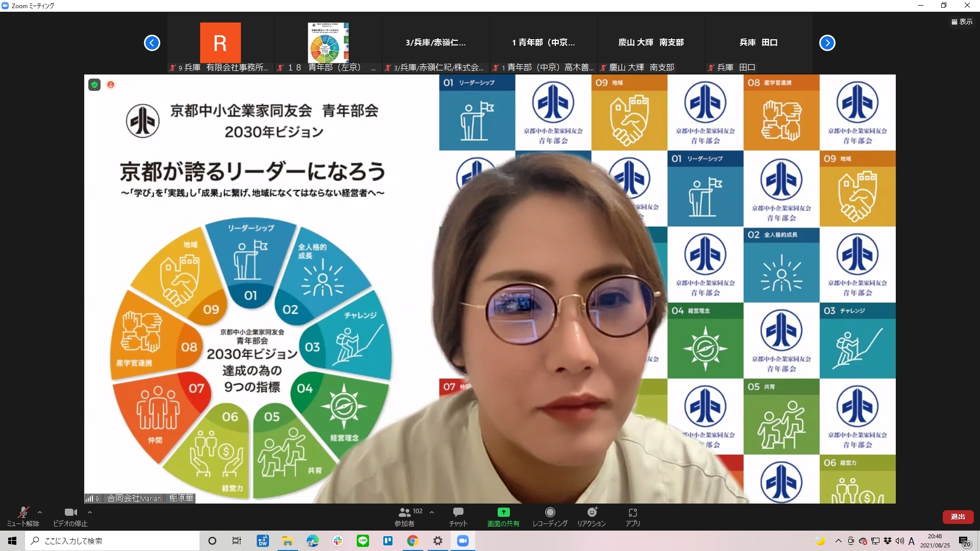
Task: Select participant tile 1 青年部 (中京
Action: pos(544,43)
